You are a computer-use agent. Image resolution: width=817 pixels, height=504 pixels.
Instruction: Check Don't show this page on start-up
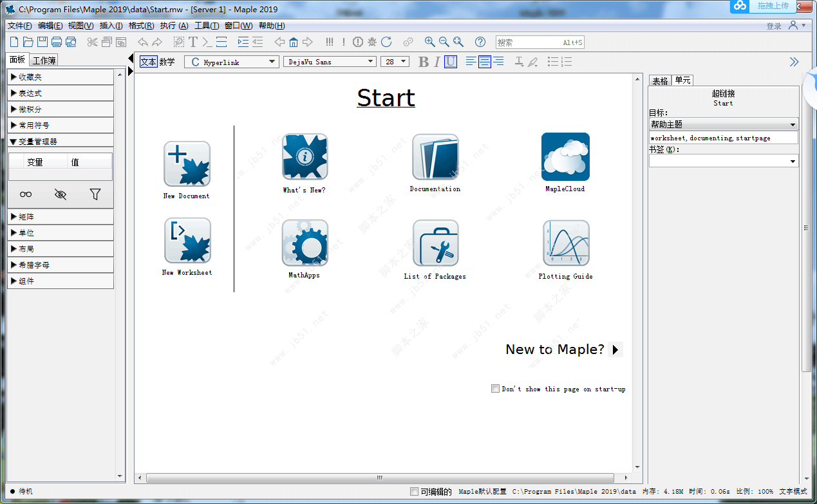[495, 389]
